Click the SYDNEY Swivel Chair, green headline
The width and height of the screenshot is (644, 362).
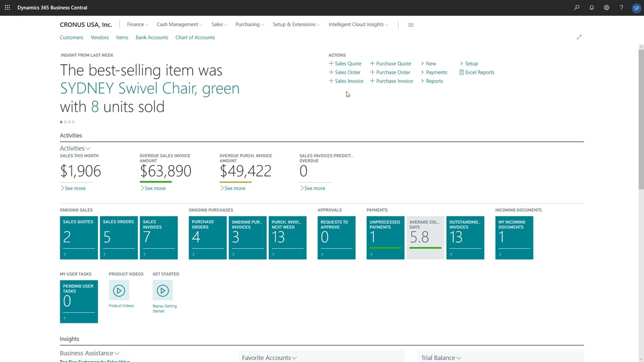coord(150,88)
